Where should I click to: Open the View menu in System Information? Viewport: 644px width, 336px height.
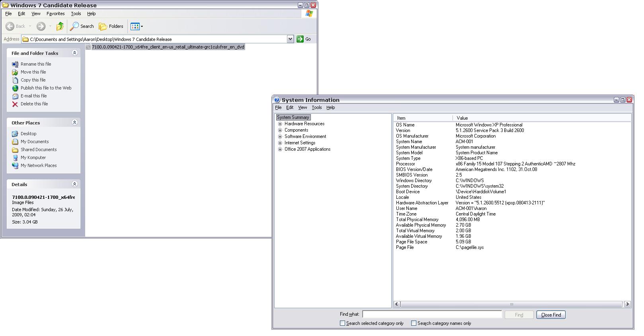click(302, 107)
